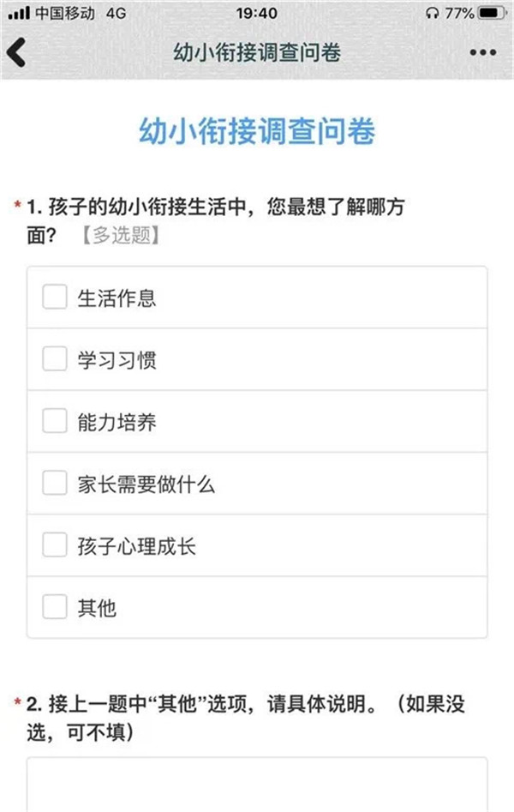
Task: Tap the 【多选题】 label
Action: [x=121, y=235]
